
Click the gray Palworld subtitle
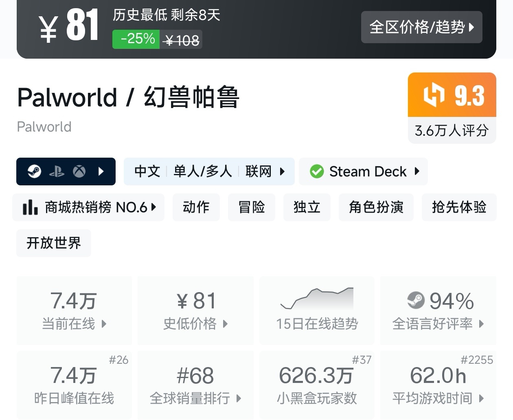click(x=44, y=127)
